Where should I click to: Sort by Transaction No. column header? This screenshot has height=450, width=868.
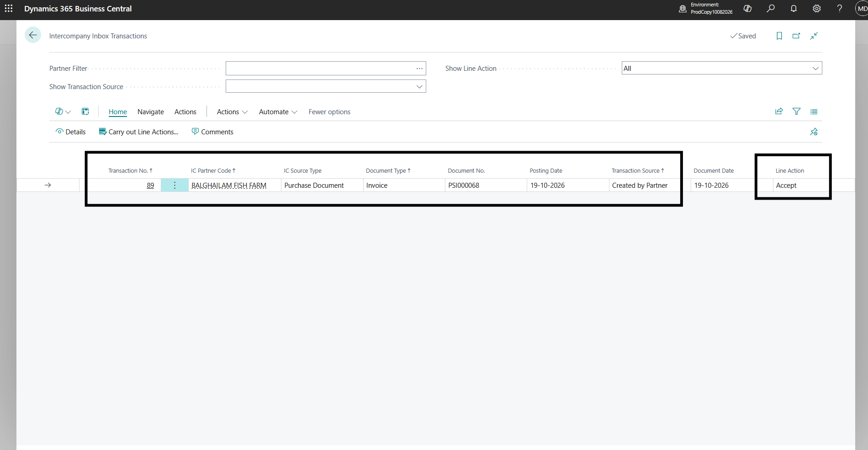130,170
